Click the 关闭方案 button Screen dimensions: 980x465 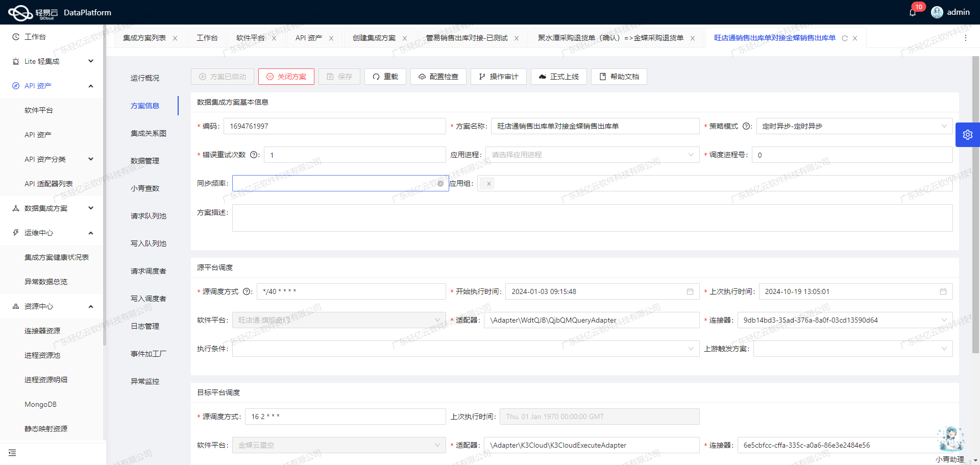click(286, 77)
